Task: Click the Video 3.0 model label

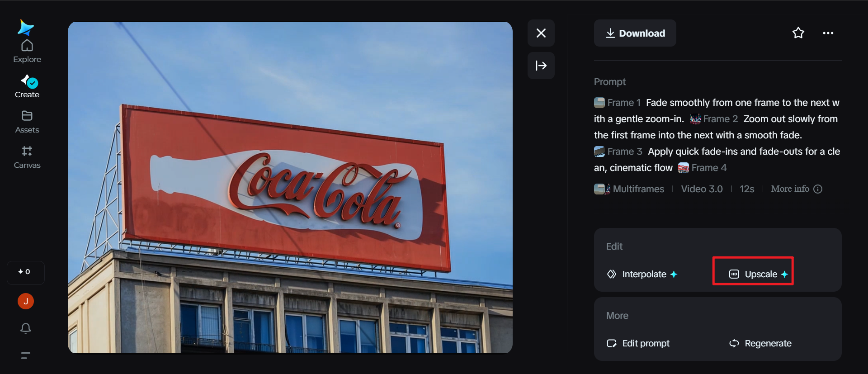Action: (702, 189)
